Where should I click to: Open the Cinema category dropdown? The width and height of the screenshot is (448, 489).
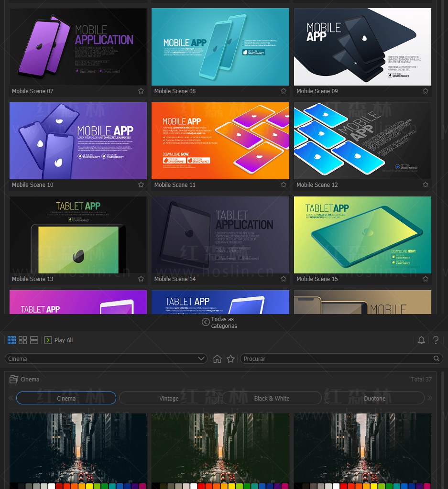(x=106, y=359)
